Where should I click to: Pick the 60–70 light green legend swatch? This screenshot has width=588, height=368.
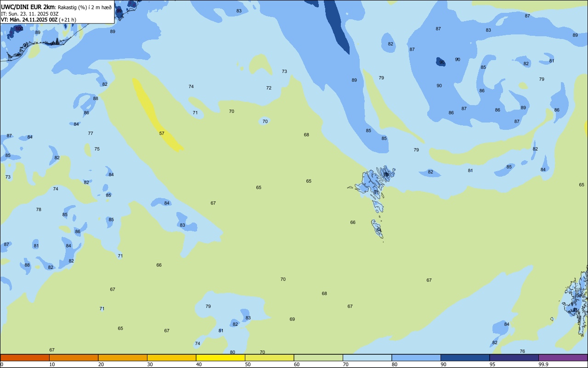coord(318,357)
